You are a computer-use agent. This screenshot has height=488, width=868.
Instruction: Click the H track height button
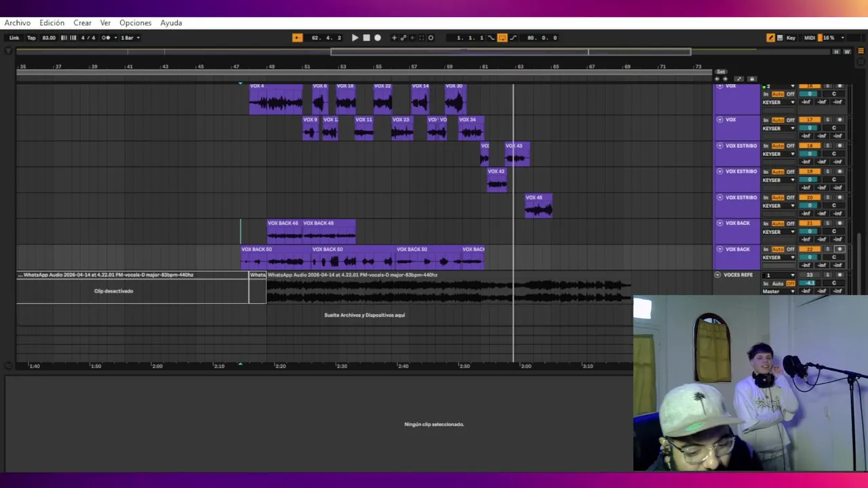836,52
